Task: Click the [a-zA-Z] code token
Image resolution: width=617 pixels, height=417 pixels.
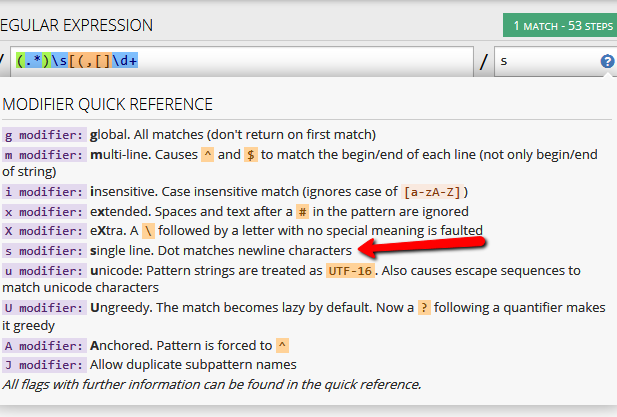Action: 432,192
